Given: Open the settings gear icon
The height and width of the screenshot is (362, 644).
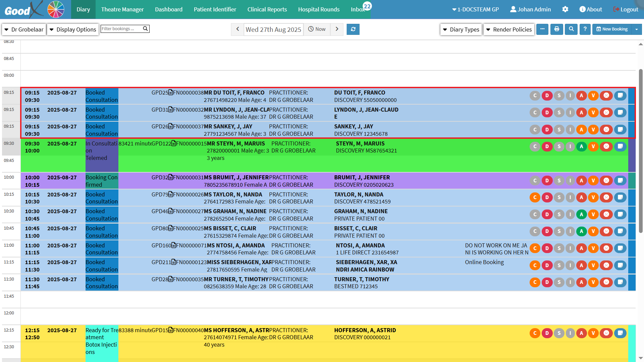Looking at the screenshot, I should tap(565, 9).
